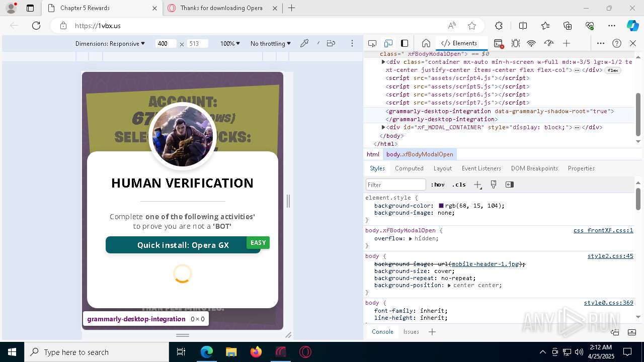Screen dimensions: 644x362
Task: Toggle the eyedropper in device toolbar
Action: [304, 43]
